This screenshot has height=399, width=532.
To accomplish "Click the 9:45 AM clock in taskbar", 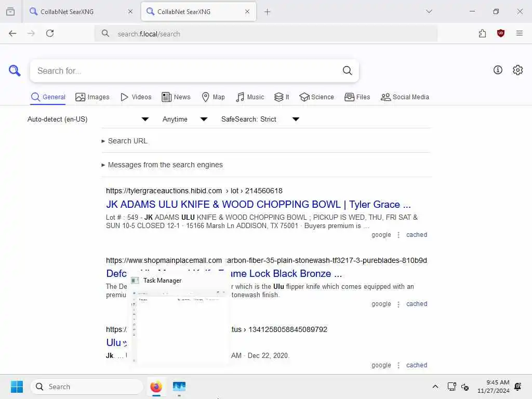I will [x=498, y=382].
